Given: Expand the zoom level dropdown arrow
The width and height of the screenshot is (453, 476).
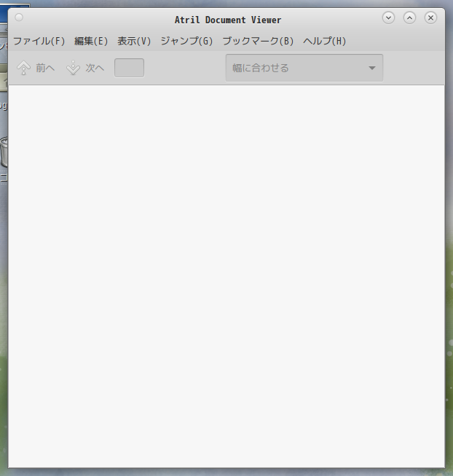Looking at the screenshot, I should click(x=372, y=68).
